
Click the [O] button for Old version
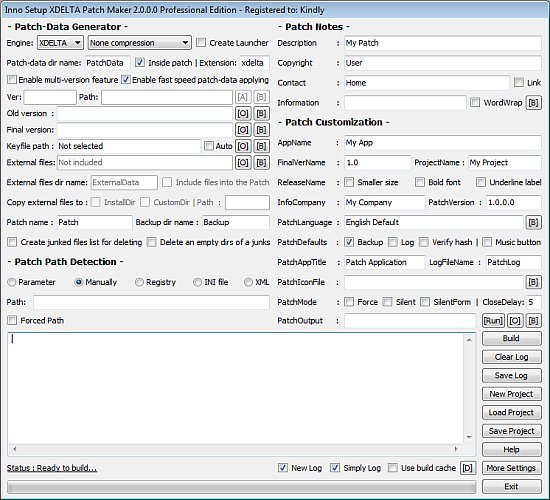tap(243, 113)
